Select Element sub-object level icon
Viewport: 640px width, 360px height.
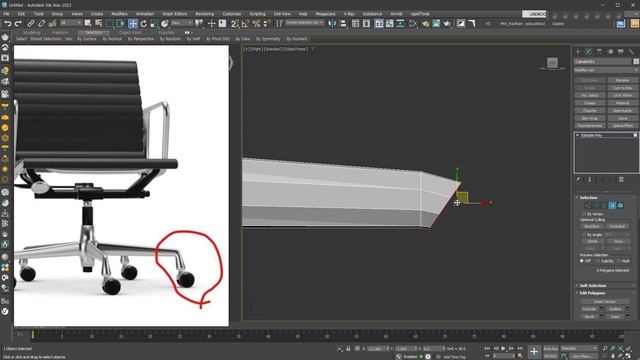pyautogui.click(x=620, y=205)
